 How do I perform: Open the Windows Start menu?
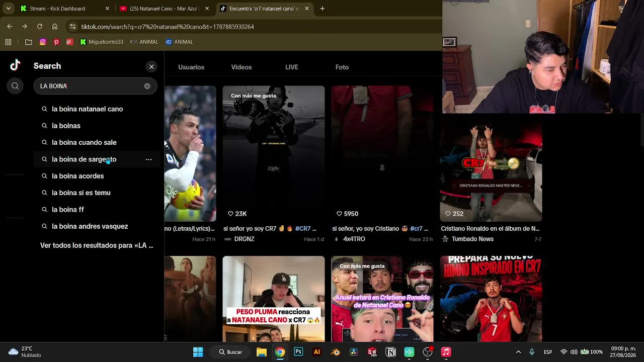click(198, 352)
